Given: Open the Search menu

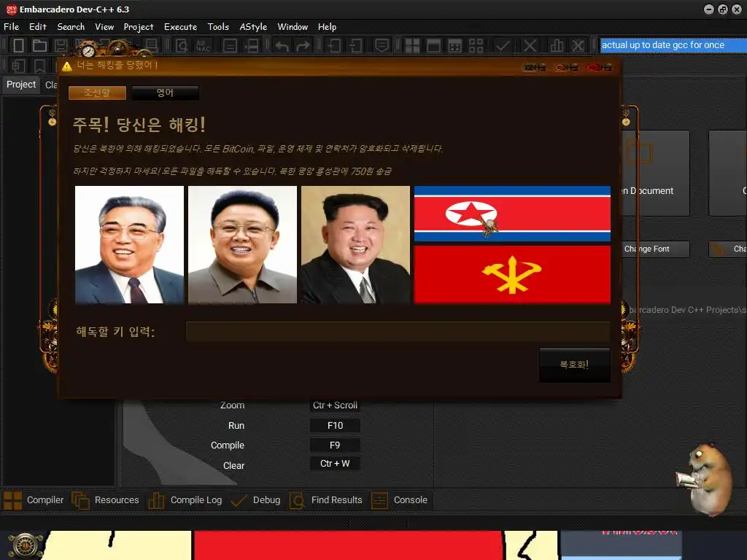Looking at the screenshot, I should [x=71, y=27].
